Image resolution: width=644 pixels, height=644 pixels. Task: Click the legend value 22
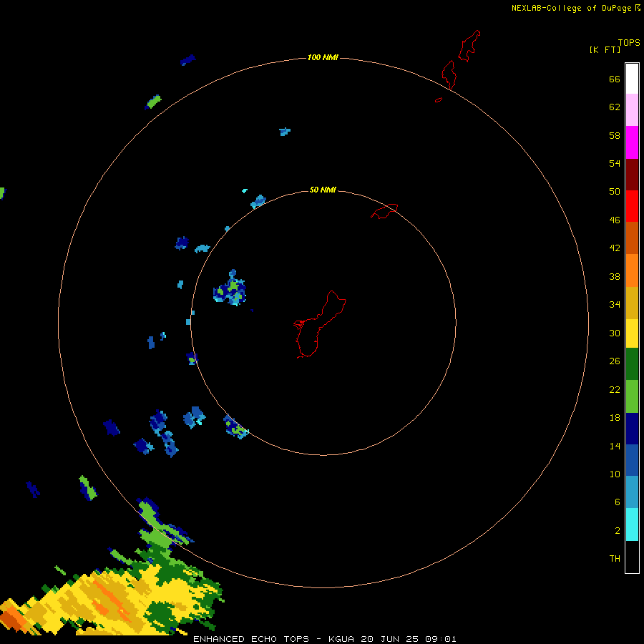tap(615, 389)
